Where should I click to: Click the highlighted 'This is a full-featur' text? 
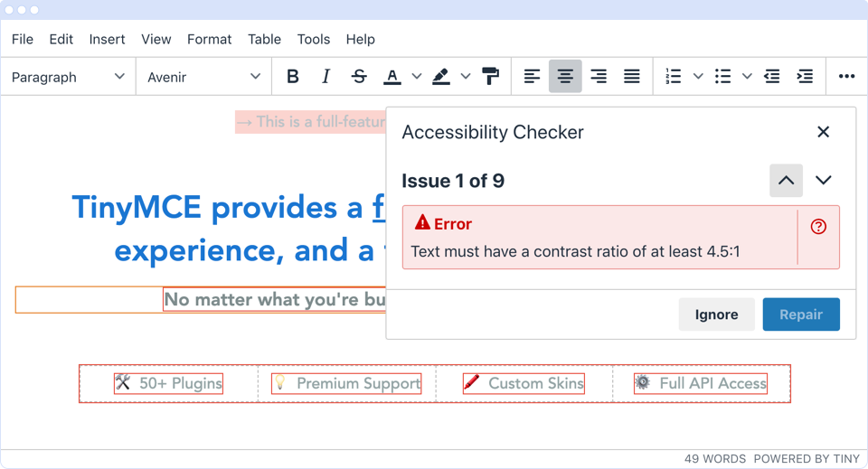click(x=310, y=122)
